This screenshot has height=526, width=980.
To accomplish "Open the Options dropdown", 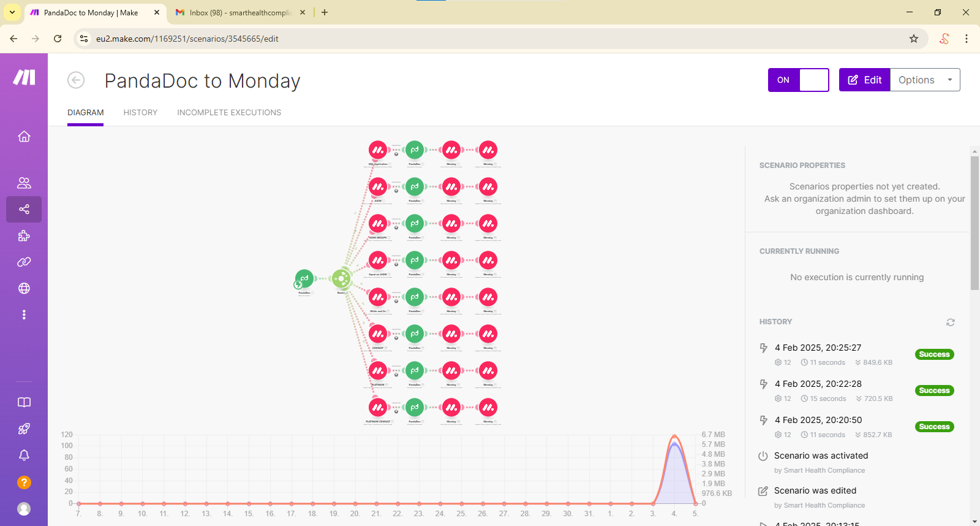I will (925, 80).
